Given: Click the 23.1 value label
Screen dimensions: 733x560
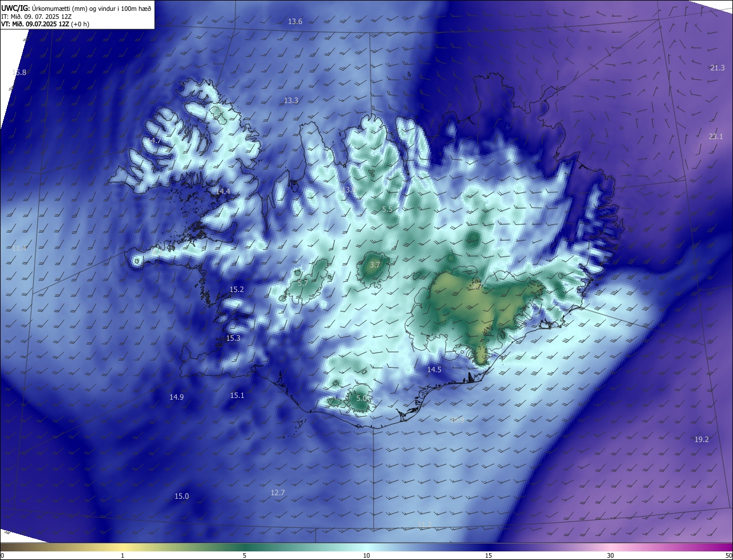Looking at the screenshot, I should click(x=716, y=136).
